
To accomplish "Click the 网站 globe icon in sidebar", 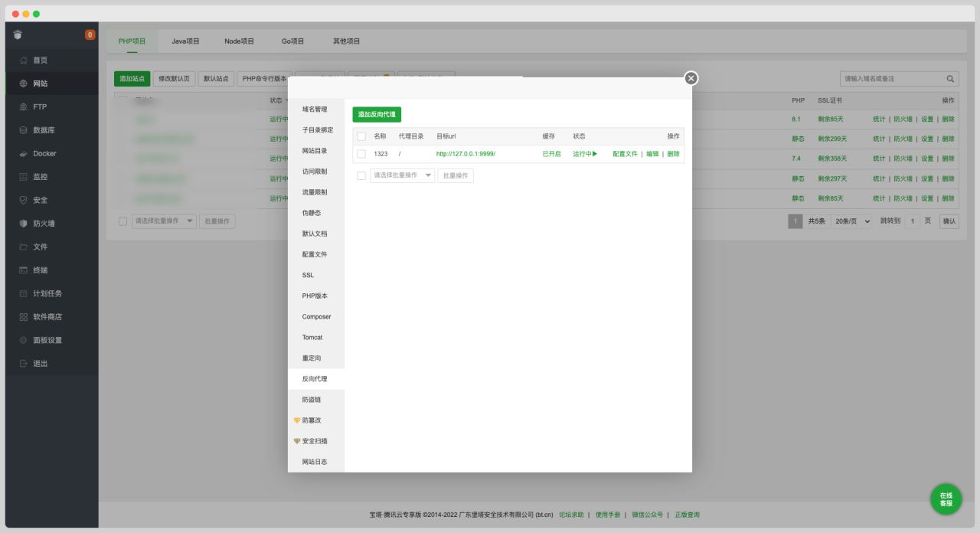I will coord(24,83).
